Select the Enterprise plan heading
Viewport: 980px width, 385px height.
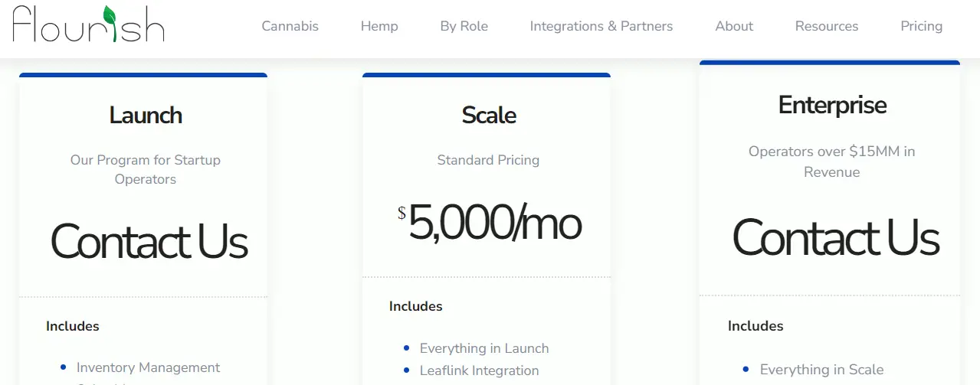(x=832, y=105)
